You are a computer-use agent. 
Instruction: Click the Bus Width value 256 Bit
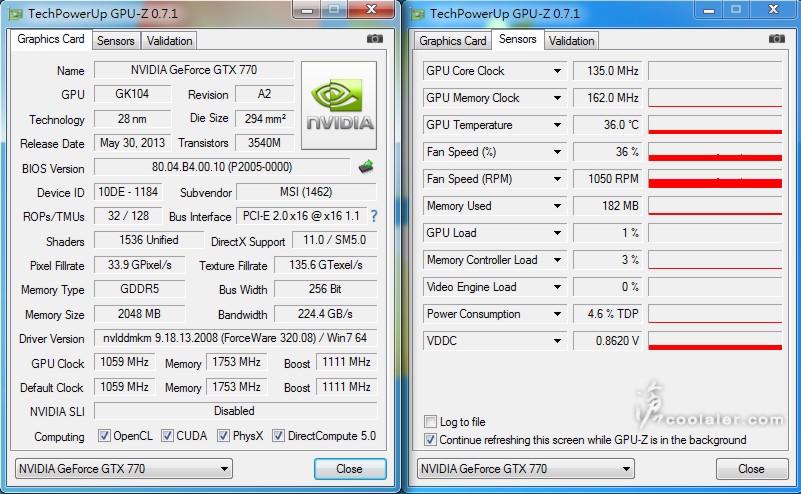click(x=325, y=289)
